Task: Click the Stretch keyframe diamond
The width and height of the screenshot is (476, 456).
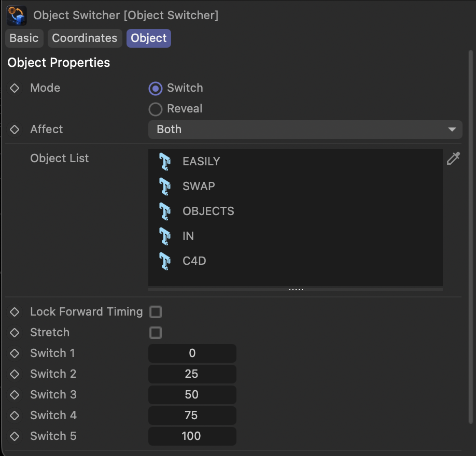Action: click(x=15, y=333)
